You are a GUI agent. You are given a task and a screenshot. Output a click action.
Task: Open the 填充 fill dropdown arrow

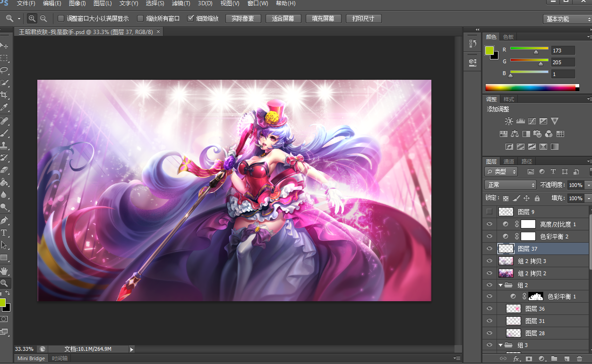(588, 198)
